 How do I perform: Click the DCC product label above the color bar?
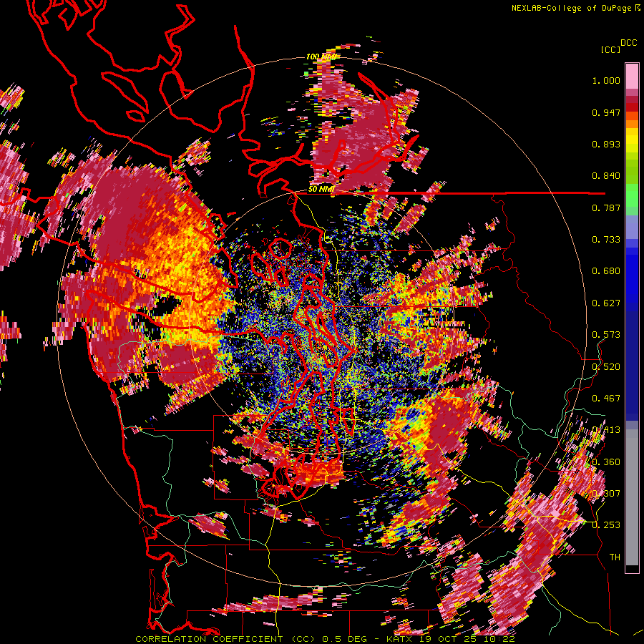(628, 43)
